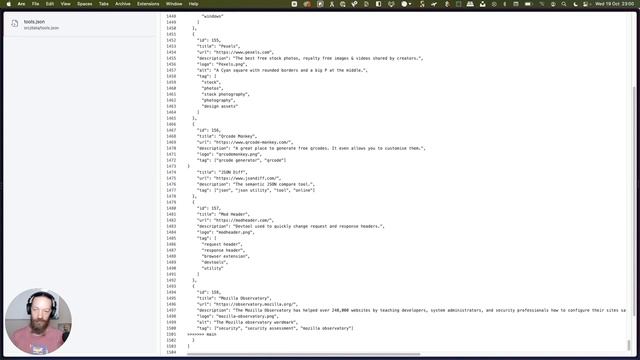The width and height of the screenshot is (640, 360).
Task: Click the "logo": "modheader.png" line
Action: pos(226,232)
